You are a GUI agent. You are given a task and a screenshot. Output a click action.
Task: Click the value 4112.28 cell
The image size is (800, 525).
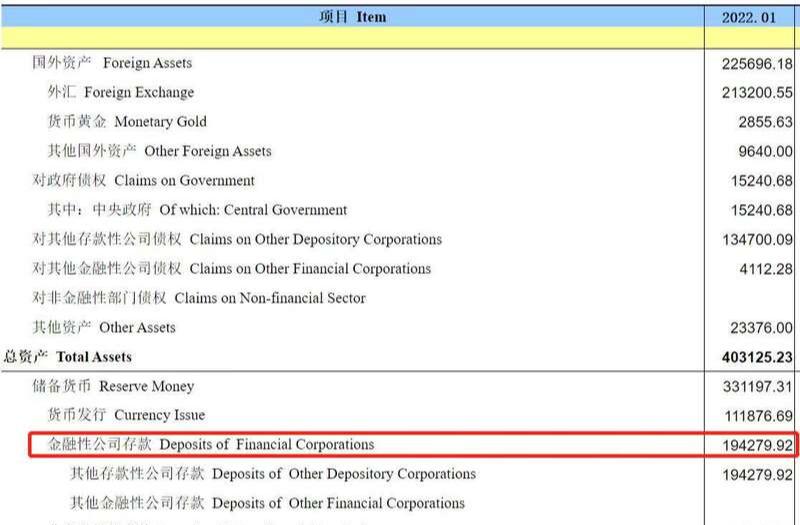(x=765, y=269)
